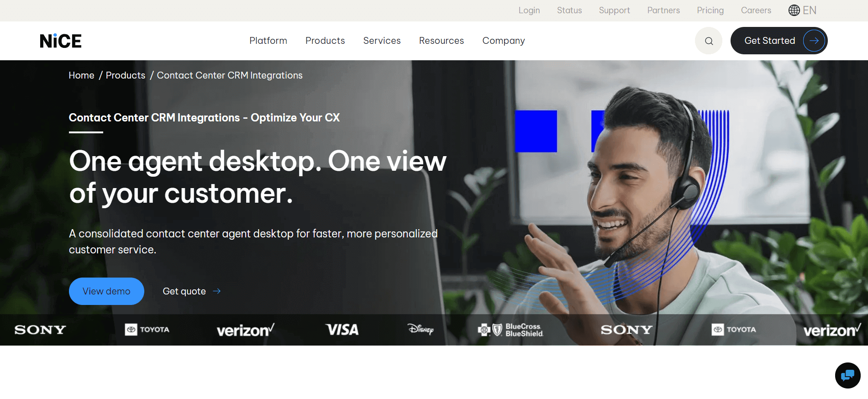Expand the Platform menu
The width and height of the screenshot is (868, 399).
click(x=268, y=41)
